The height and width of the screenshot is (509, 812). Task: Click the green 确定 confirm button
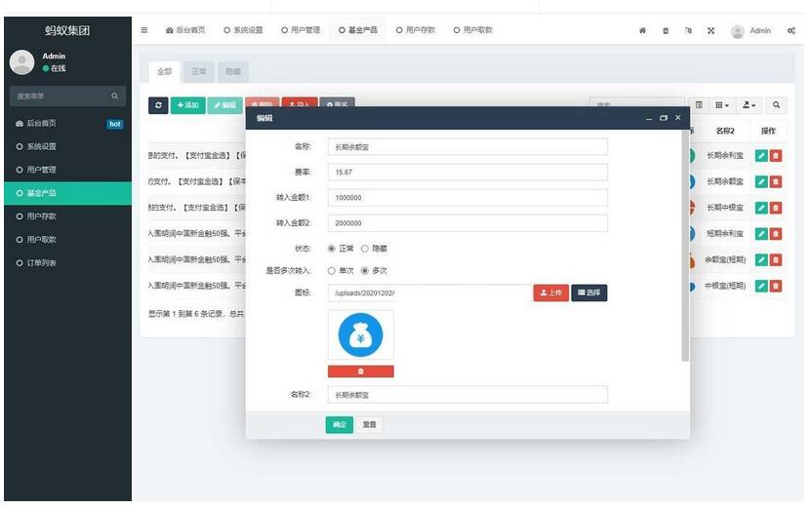[x=339, y=425]
